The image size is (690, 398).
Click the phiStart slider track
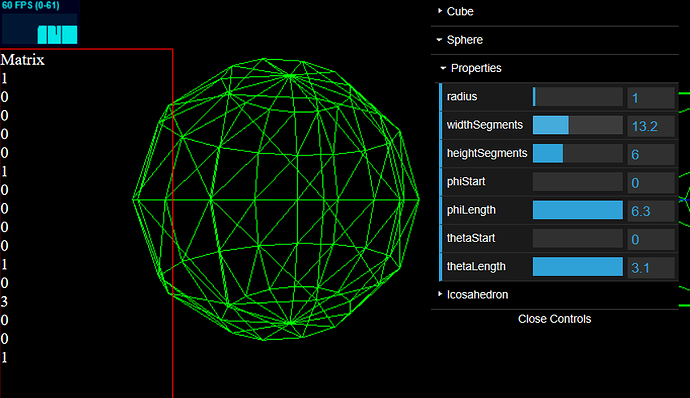point(578,182)
